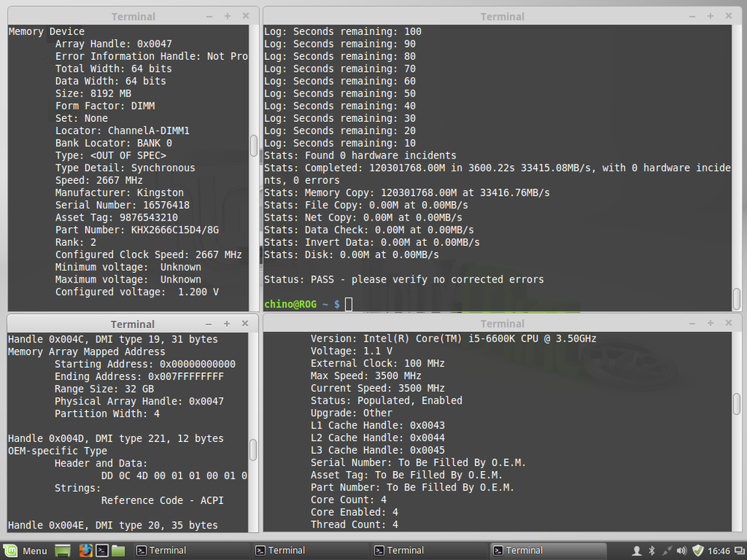Click the scrollbar thumb in the Memory Device terminal
Screen dimensions: 747x560
pyautogui.click(x=253, y=146)
